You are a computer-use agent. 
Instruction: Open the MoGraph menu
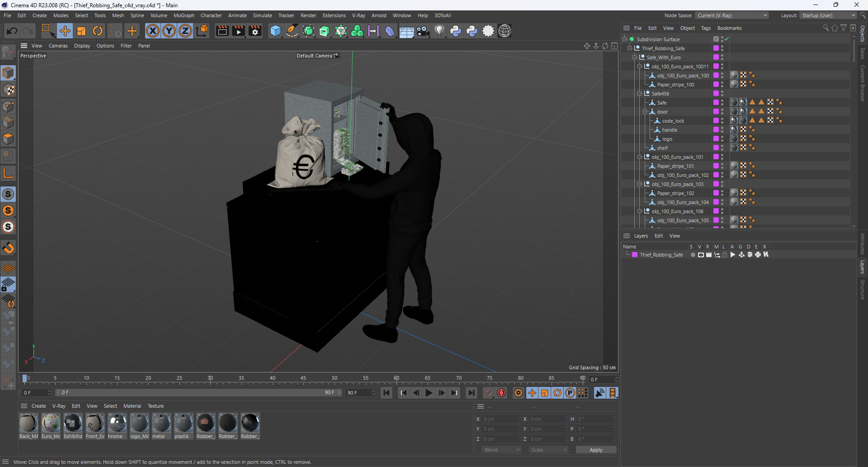184,15
